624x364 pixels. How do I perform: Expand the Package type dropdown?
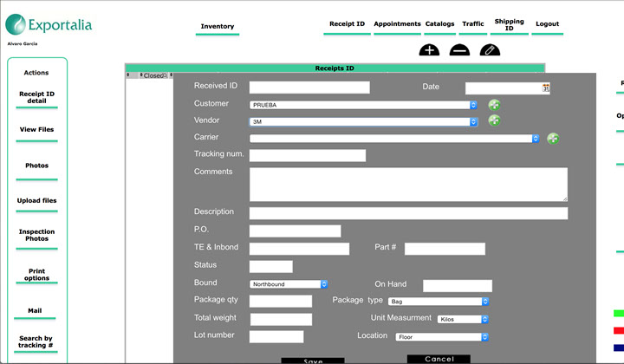(439, 302)
